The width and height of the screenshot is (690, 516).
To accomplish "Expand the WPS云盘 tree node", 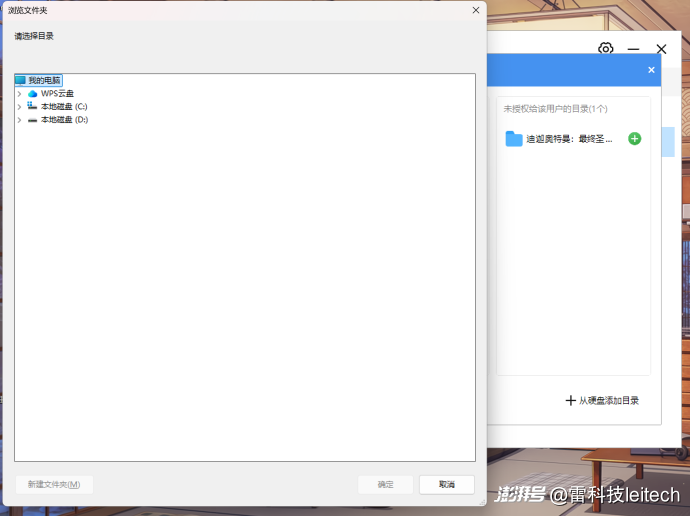I will pos(19,94).
